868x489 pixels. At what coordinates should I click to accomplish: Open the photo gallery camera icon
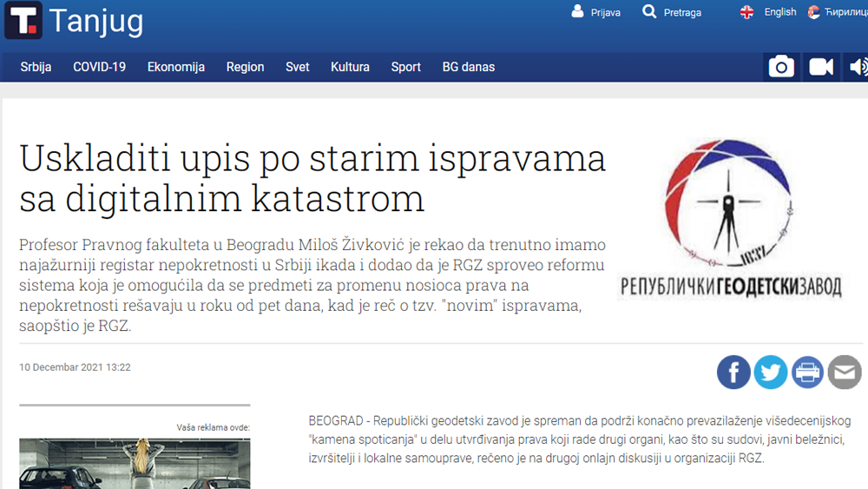[x=781, y=67]
